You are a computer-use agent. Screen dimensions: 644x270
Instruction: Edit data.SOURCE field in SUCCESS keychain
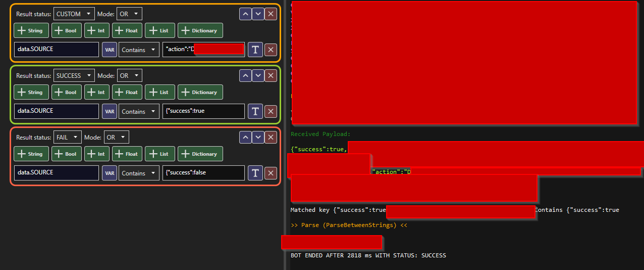point(57,111)
